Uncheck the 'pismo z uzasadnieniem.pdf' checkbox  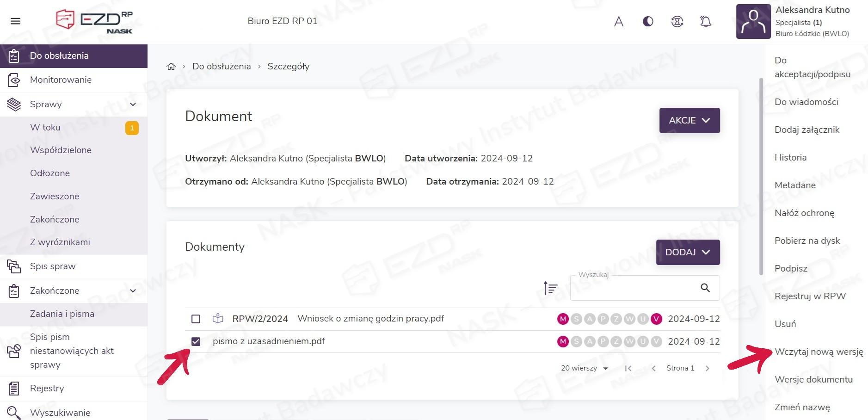click(196, 342)
